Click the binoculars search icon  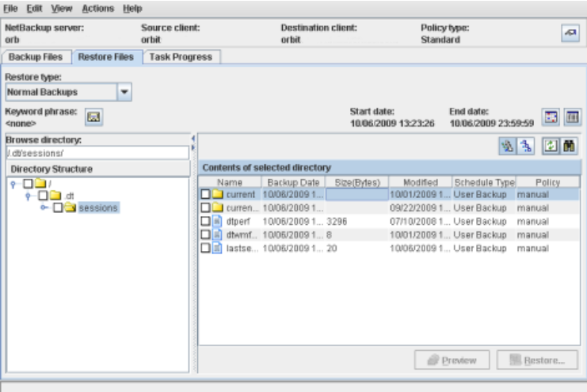[x=569, y=146]
